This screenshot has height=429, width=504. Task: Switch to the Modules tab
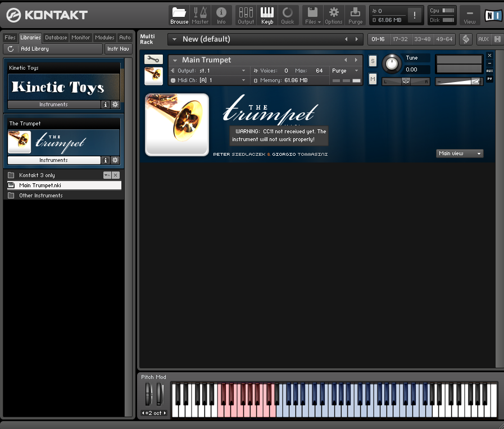tap(105, 38)
